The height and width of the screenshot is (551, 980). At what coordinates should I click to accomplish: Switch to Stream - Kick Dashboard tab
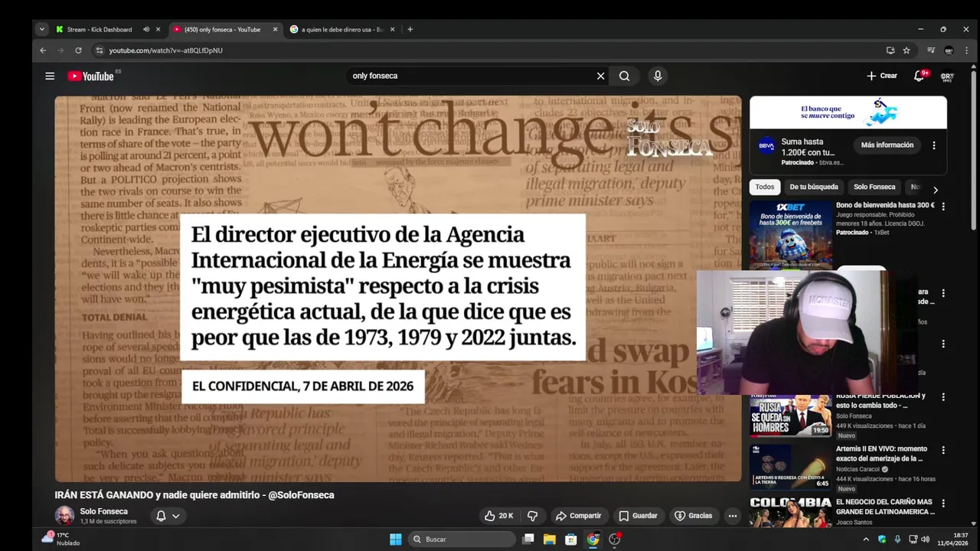100,29
